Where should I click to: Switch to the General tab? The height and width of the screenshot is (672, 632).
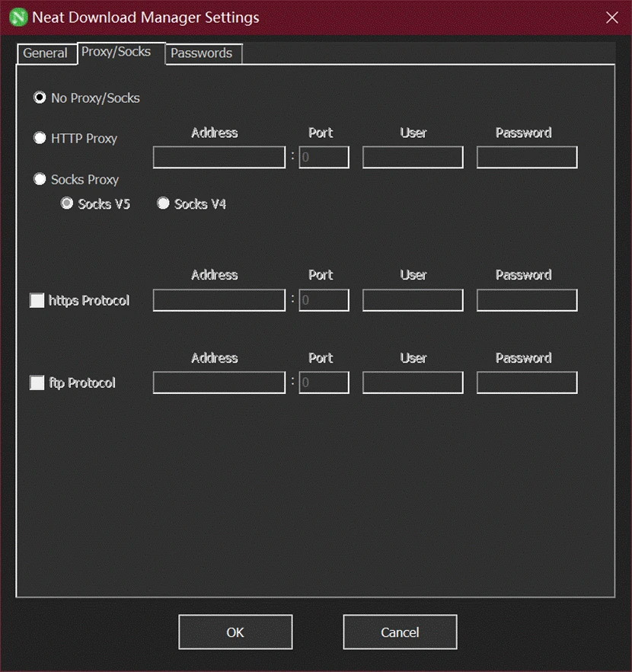[46, 53]
